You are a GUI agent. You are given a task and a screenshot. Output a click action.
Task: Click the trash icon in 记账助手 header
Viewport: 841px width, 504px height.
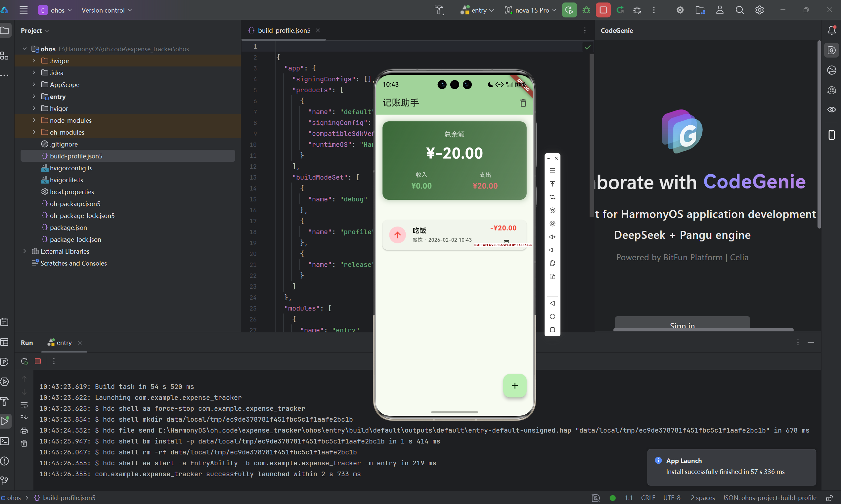pos(523,103)
